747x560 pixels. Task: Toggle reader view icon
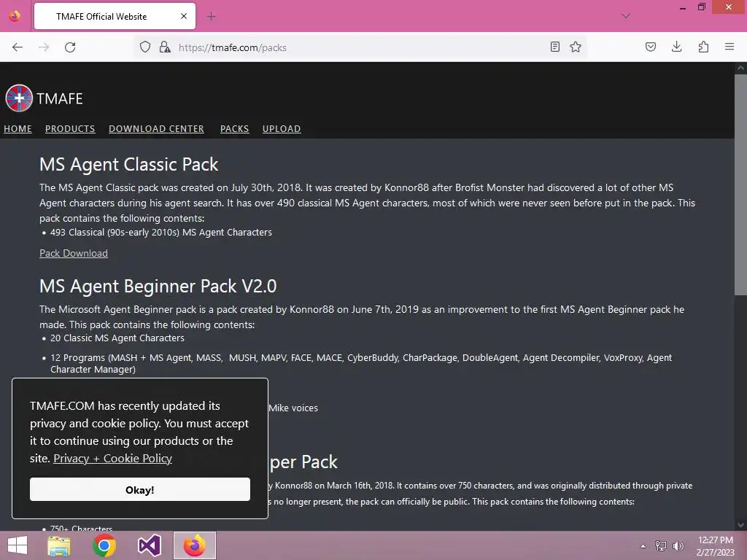click(555, 47)
